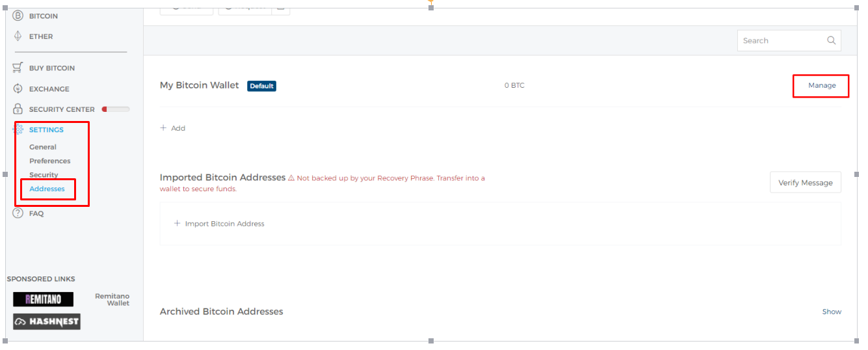Click the SPONSORED LINKS label
Viewport: 868px width, 350px height.
pyautogui.click(x=41, y=279)
